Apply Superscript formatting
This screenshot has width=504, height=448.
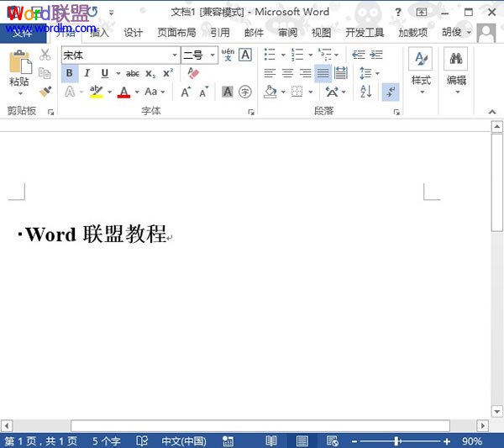click(x=168, y=73)
